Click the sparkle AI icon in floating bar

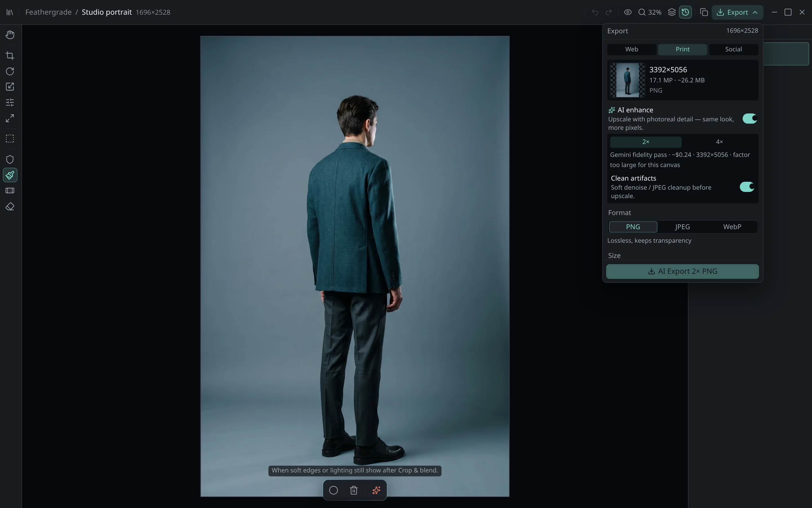376,490
